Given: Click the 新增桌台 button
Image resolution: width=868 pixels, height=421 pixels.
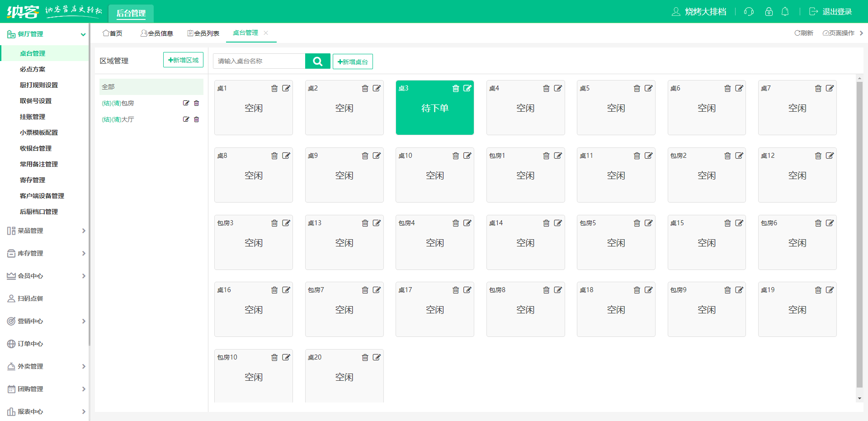Looking at the screenshot, I should click(x=353, y=61).
